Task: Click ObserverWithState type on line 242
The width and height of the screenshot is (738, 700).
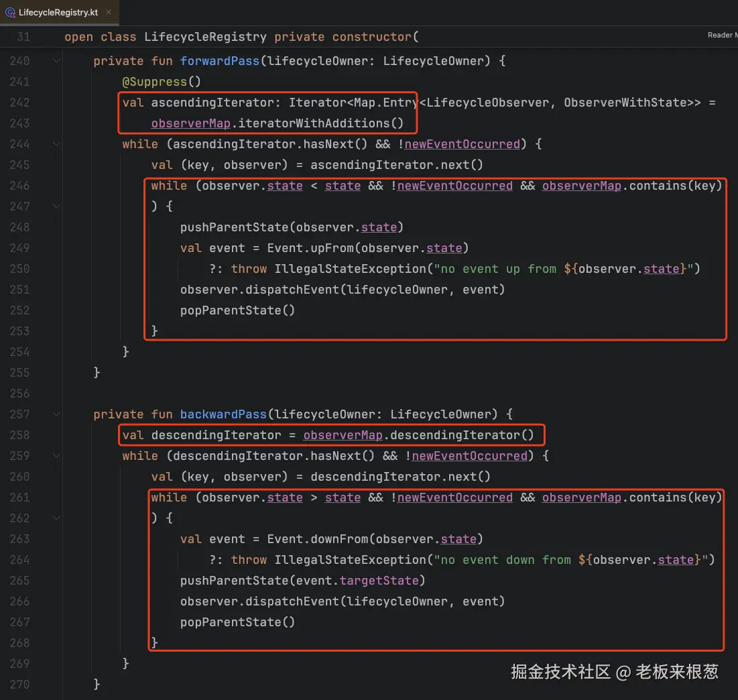Action: 625,103
